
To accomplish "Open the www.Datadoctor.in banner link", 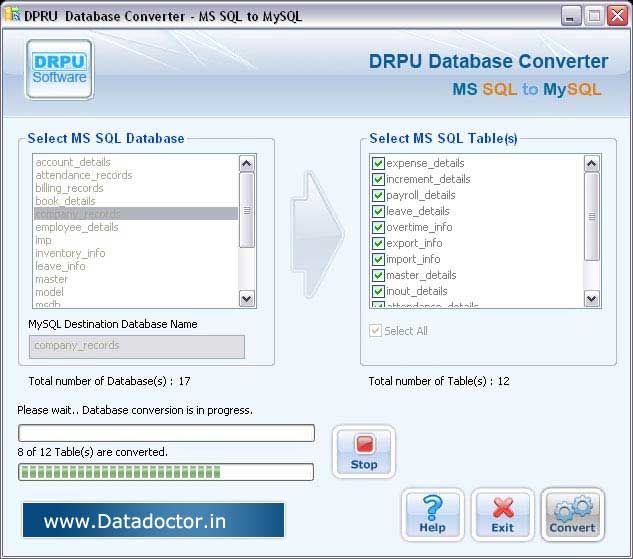I will pos(153,520).
